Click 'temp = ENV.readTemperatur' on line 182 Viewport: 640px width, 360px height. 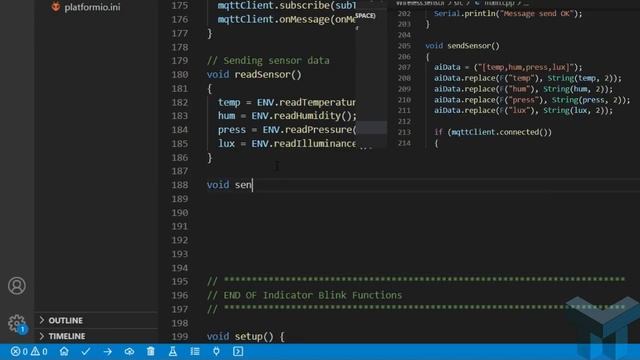(x=287, y=102)
